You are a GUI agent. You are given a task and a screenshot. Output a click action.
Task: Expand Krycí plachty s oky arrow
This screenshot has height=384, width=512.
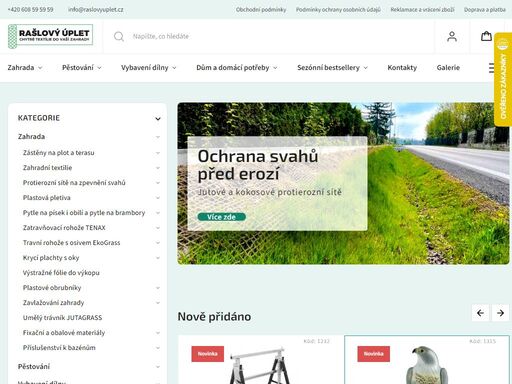click(x=158, y=258)
